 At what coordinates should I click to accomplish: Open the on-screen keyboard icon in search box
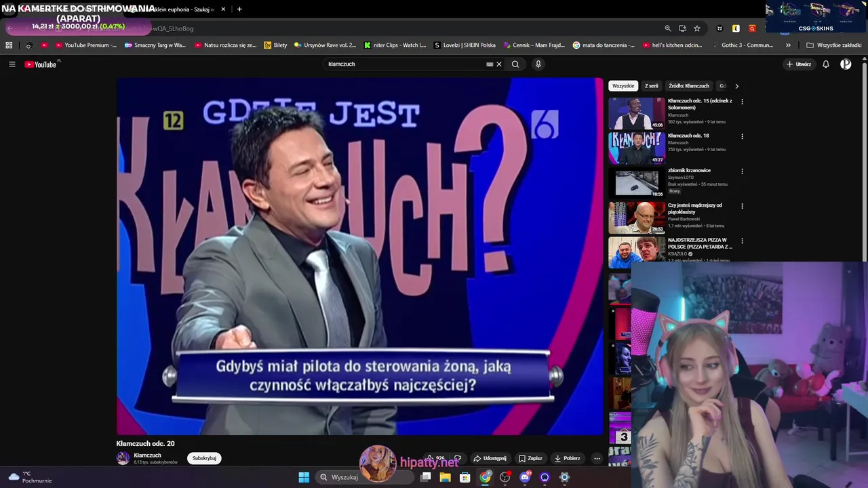tap(490, 64)
